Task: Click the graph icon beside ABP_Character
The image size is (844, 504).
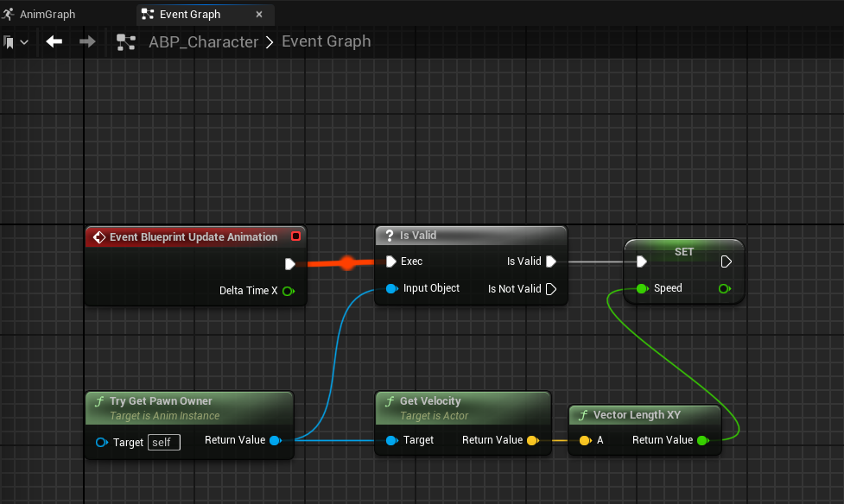Action: (x=126, y=42)
